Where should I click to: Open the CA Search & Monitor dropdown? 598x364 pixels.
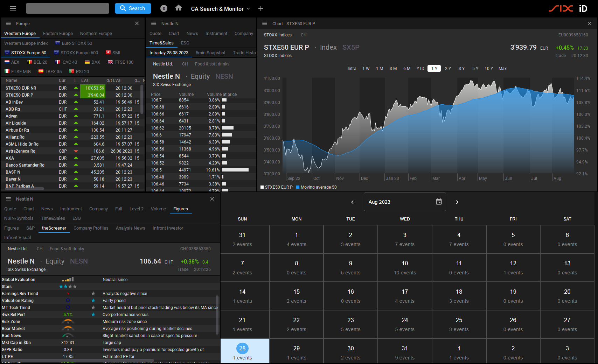point(220,8)
